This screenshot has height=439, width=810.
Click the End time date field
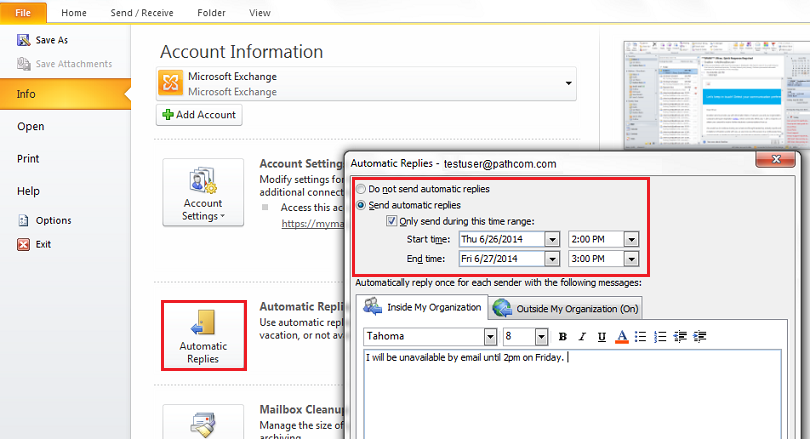coord(501,259)
